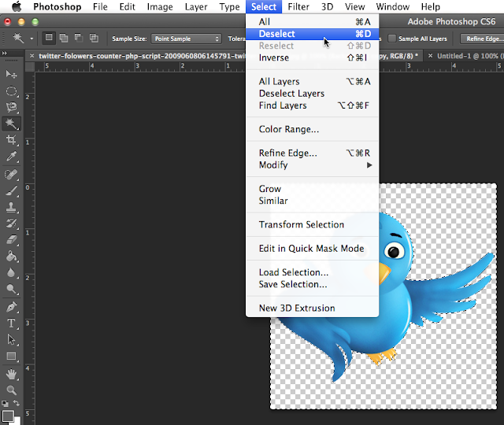Select the Move tool
The image size is (504, 425).
[11, 75]
